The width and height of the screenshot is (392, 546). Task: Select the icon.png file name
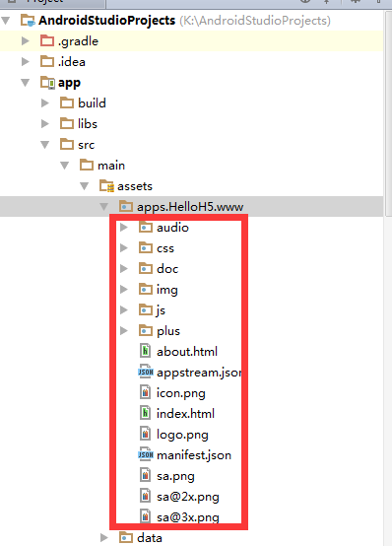[180, 393]
